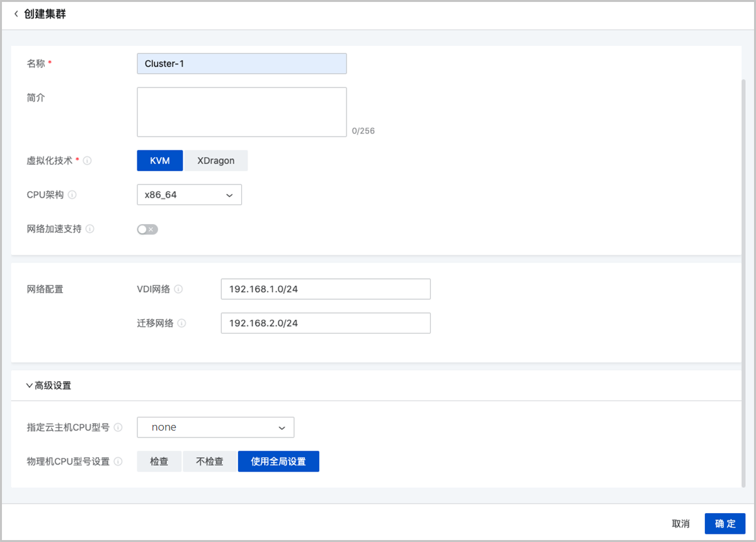The image size is (756, 542).
Task: Click the vertical scrollbar on right
Action: pos(744,283)
